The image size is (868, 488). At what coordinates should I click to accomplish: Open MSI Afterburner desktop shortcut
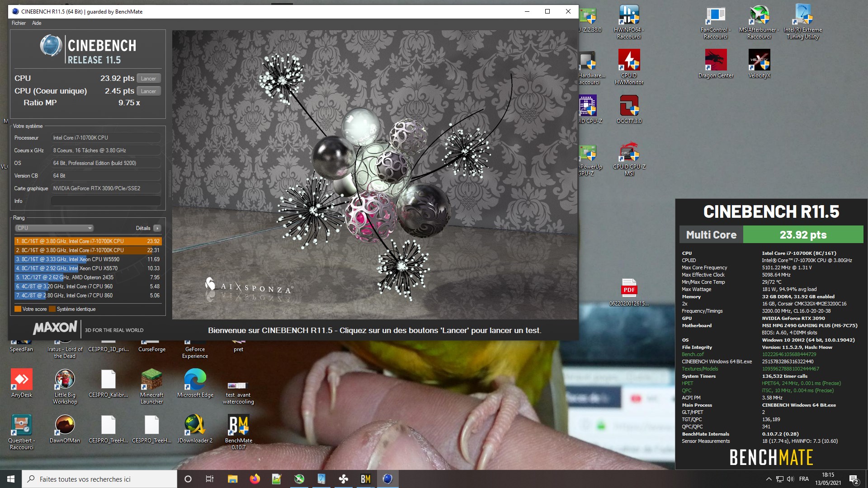click(x=759, y=22)
